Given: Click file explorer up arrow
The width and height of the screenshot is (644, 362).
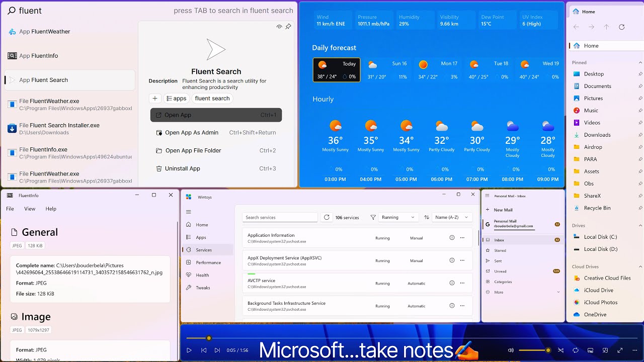Looking at the screenshot, I should (x=606, y=27).
